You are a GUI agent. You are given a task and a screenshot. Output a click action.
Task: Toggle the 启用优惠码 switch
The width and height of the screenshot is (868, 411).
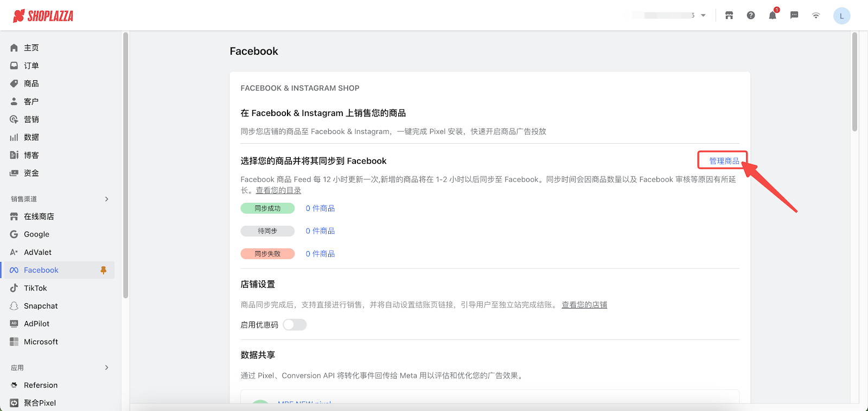coord(295,325)
